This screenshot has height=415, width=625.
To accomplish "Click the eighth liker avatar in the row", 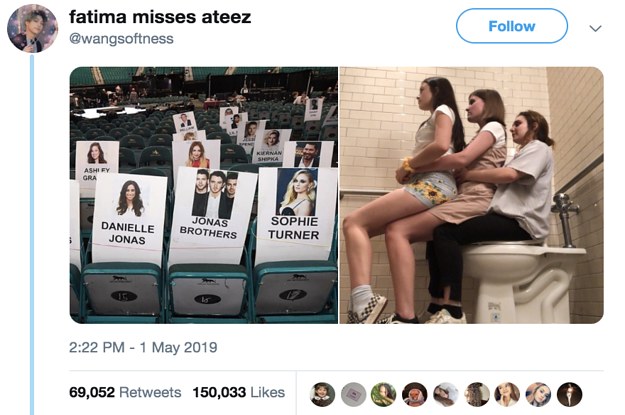I will tap(539, 393).
